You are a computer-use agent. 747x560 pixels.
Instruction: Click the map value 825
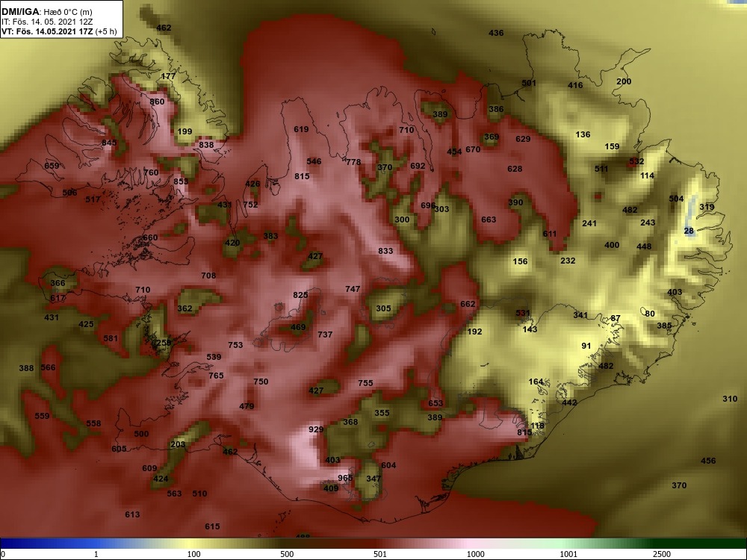tap(300, 295)
